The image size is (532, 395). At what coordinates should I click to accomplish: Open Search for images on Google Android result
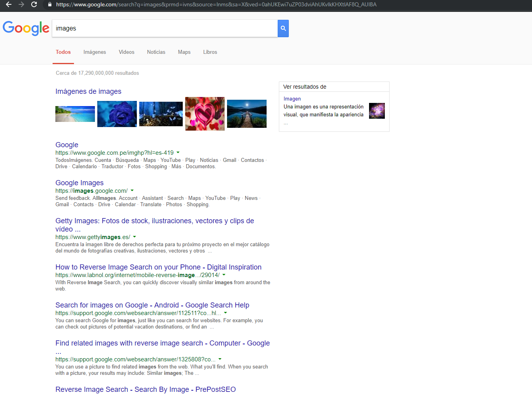click(152, 305)
